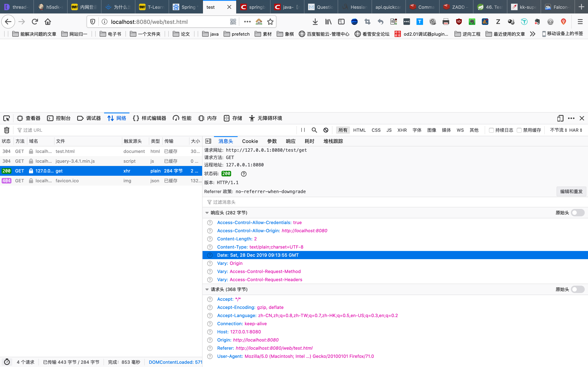Click the performance analysis stopwatch icon

pyautogui.click(x=7, y=362)
